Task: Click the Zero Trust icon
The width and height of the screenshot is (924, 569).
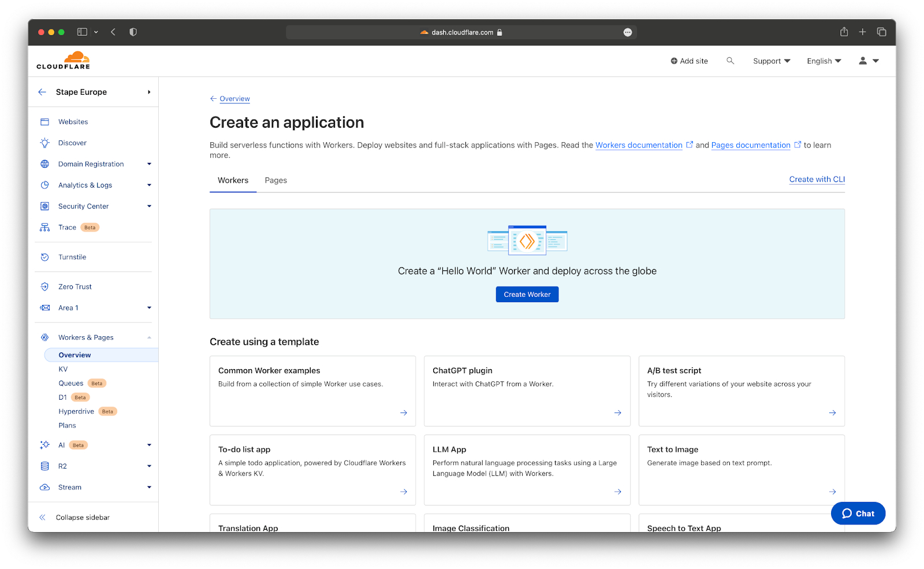Action: (44, 287)
